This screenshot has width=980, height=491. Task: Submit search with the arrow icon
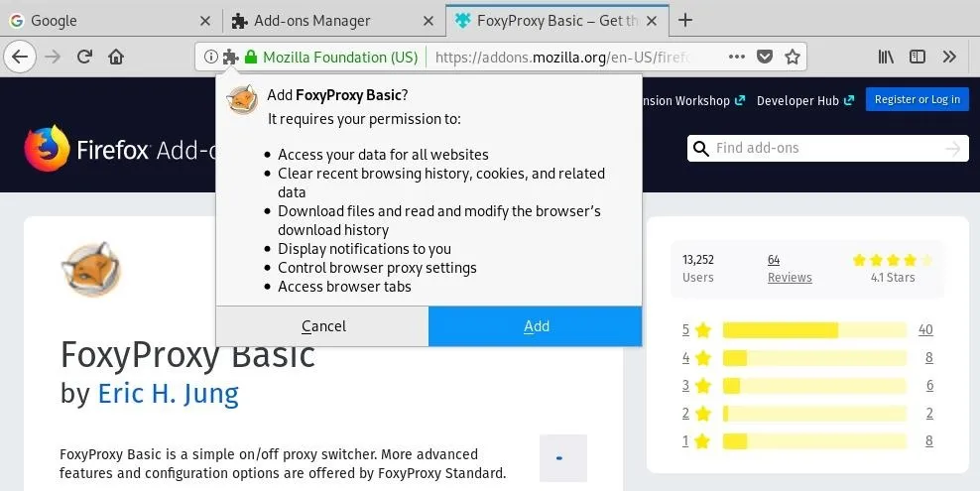[x=952, y=149]
